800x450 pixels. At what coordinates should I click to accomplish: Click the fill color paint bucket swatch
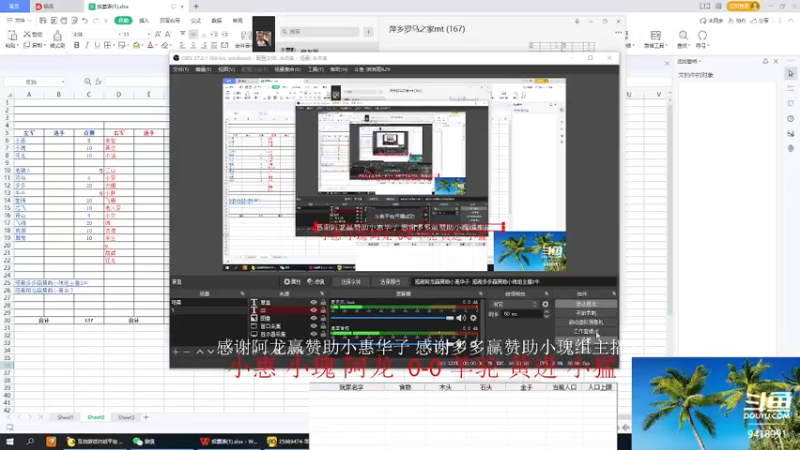click(x=136, y=45)
